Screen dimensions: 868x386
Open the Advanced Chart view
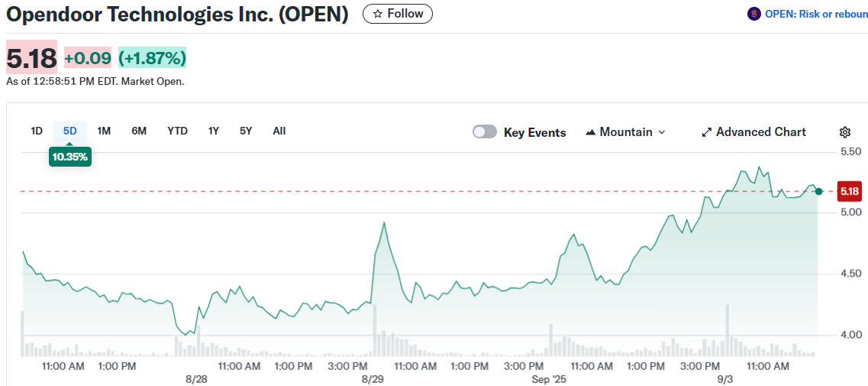[x=753, y=132]
